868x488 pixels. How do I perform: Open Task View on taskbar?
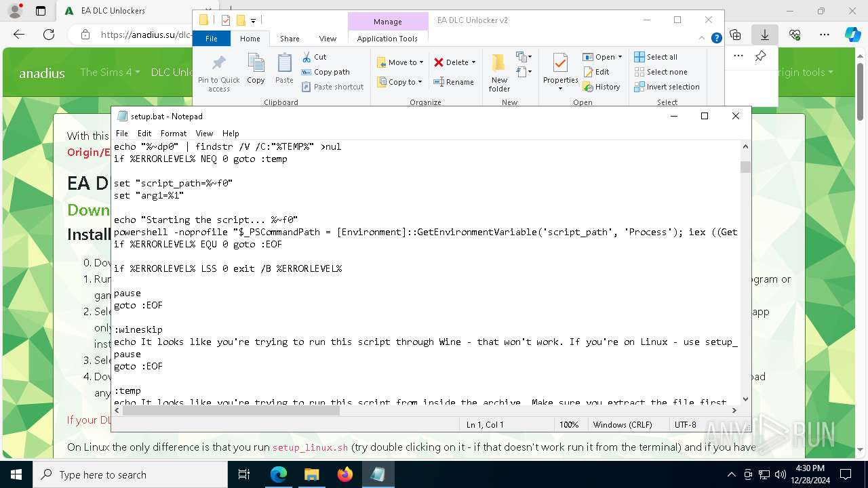click(244, 474)
